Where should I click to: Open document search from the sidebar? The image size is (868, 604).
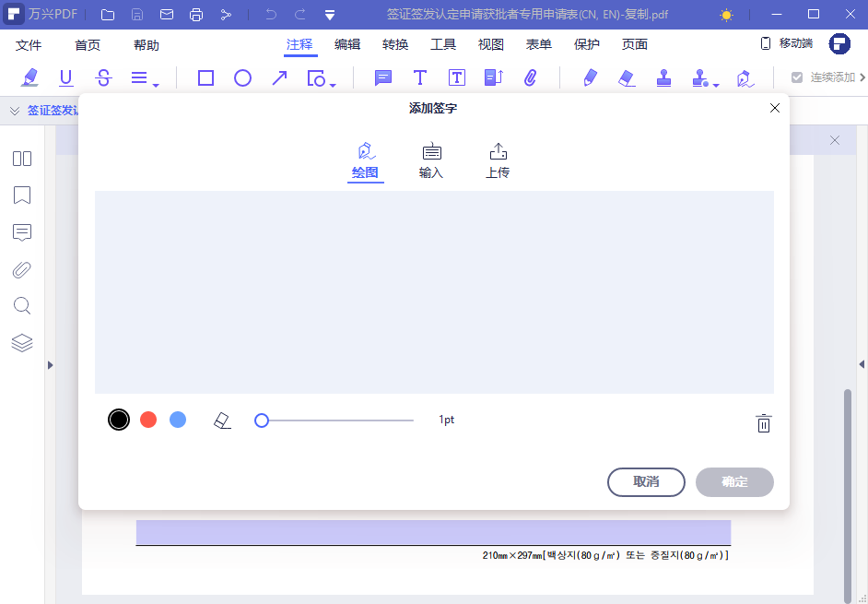coord(21,306)
